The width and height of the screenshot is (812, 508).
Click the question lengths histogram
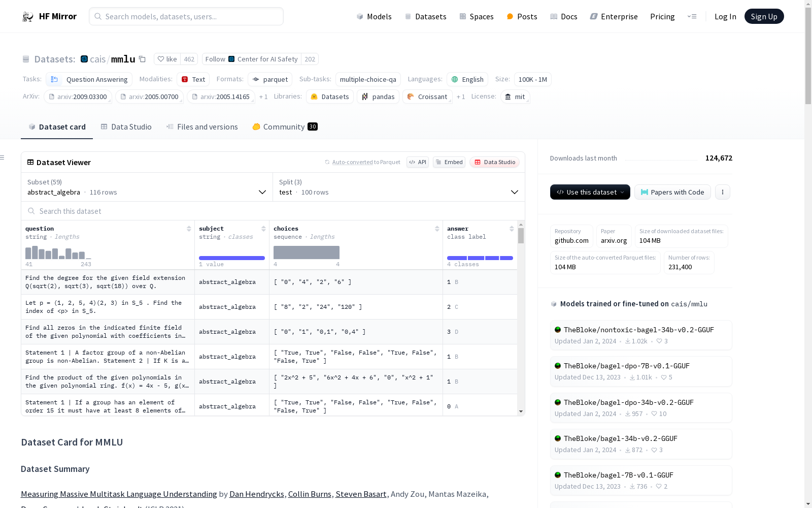point(58,252)
